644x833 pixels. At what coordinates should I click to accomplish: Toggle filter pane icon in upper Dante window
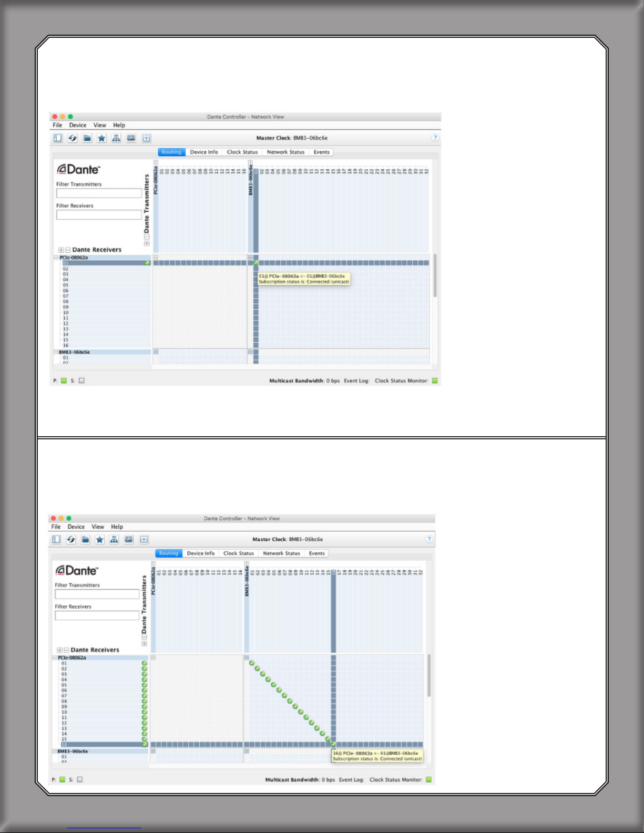point(58,138)
